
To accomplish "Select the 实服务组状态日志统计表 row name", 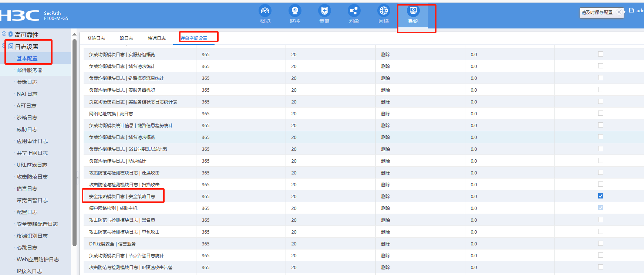I will (x=133, y=102).
